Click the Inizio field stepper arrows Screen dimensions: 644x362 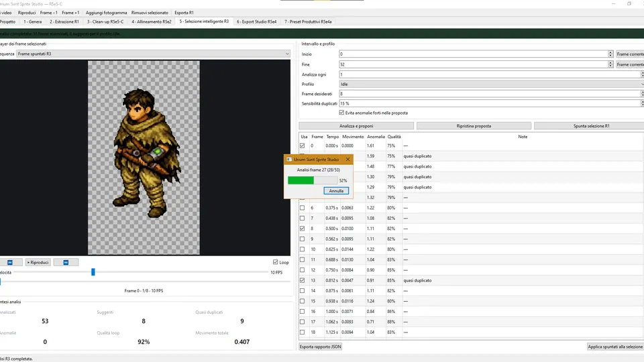click(610, 54)
